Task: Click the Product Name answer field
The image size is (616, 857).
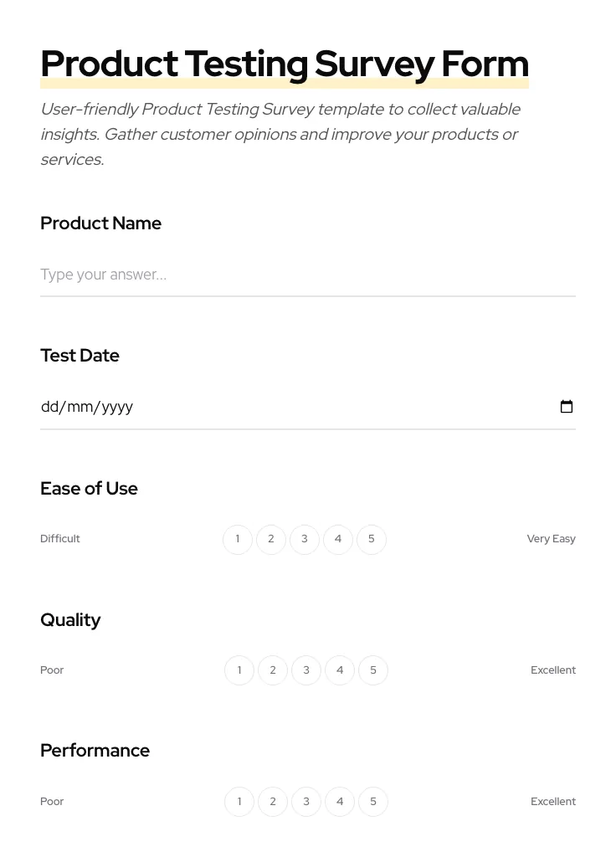Action: [x=308, y=275]
